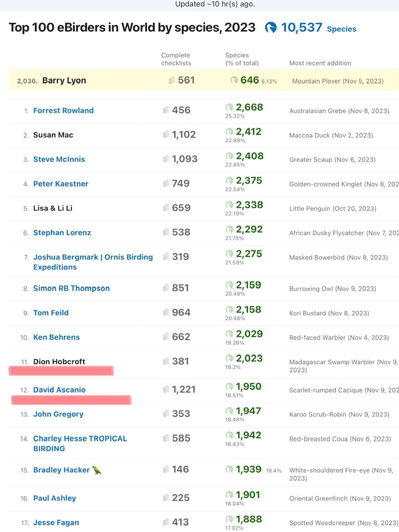
Task: Click Little Penguin (Oct 20, 2023) entry
Action: tap(333, 209)
